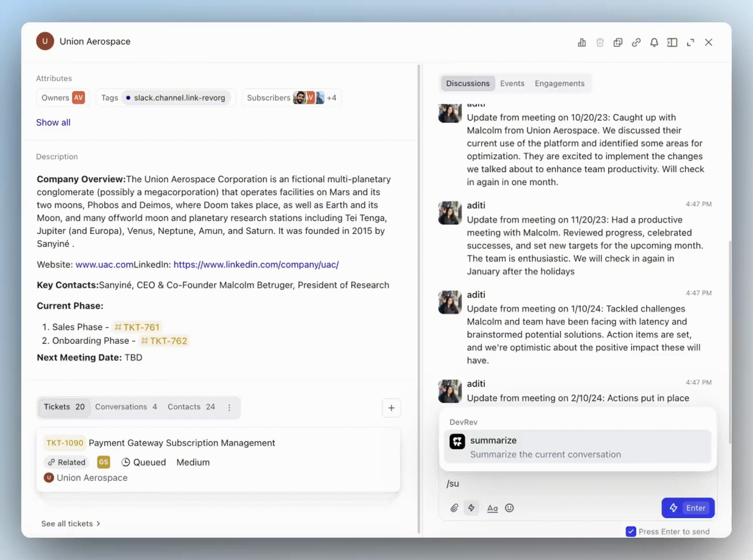Toggle Press Enter to send checkbox
This screenshot has height=560, width=753.
tap(631, 532)
